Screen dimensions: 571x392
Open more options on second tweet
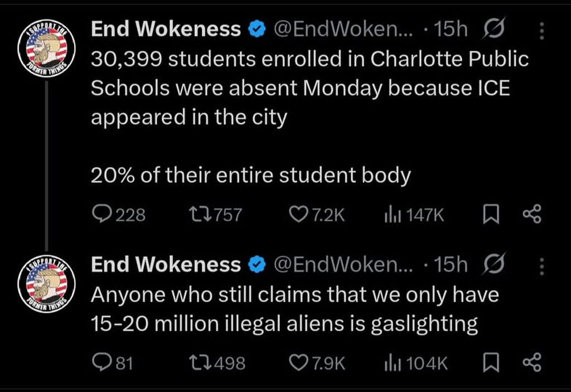point(540,267)
